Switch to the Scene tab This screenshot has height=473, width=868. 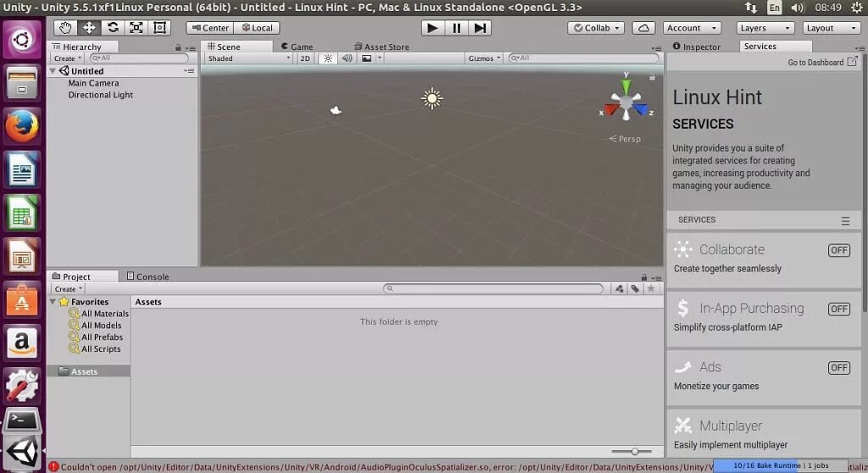point(236,47)
